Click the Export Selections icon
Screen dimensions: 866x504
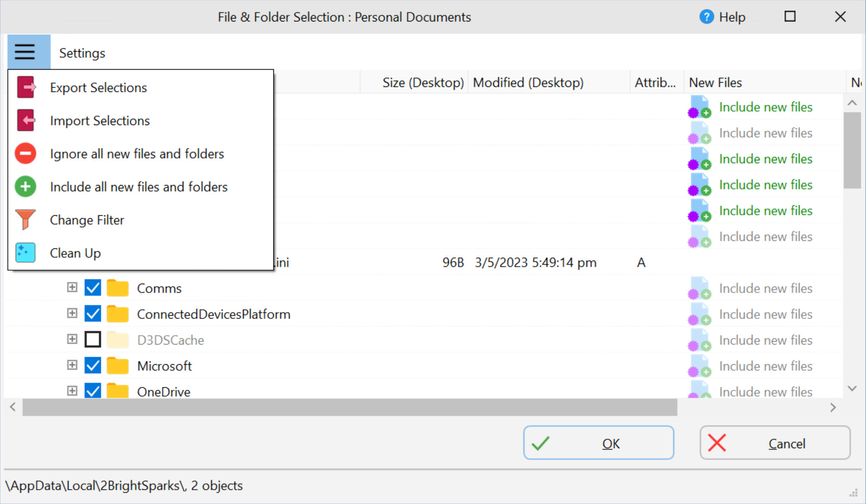pos(26,88)
